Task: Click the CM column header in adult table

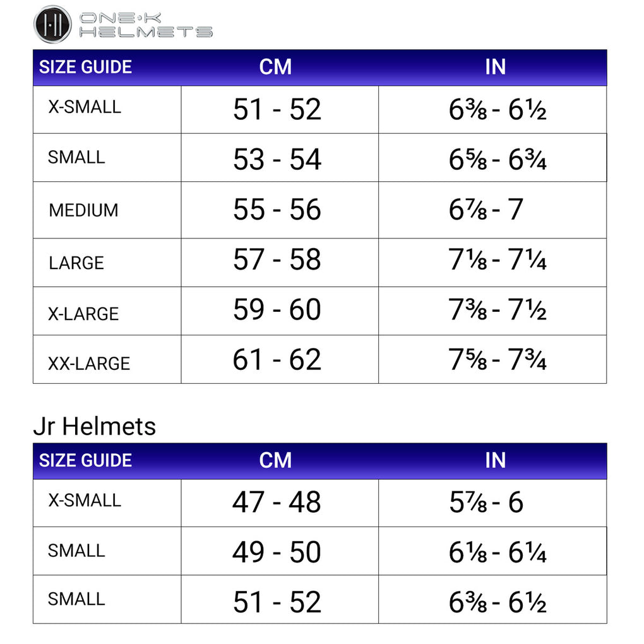Action: coord(275,67)
